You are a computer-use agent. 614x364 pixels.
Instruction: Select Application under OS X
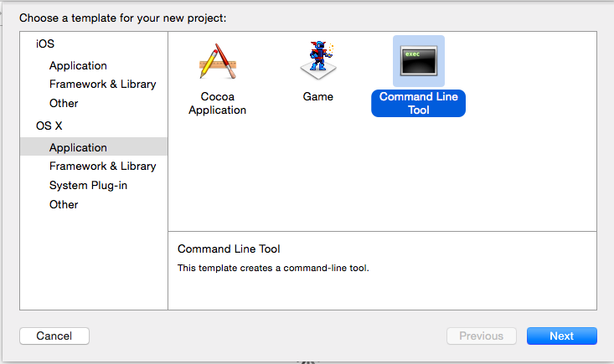click(x=94, y=146)
